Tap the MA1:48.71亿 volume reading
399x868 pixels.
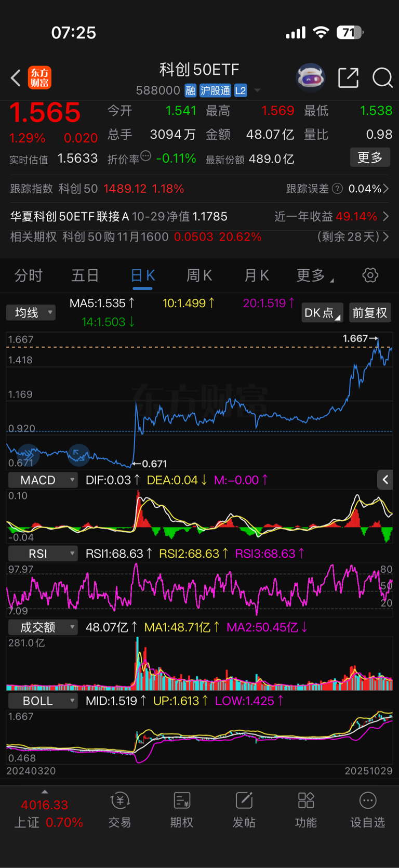click(x=182, y=627)
